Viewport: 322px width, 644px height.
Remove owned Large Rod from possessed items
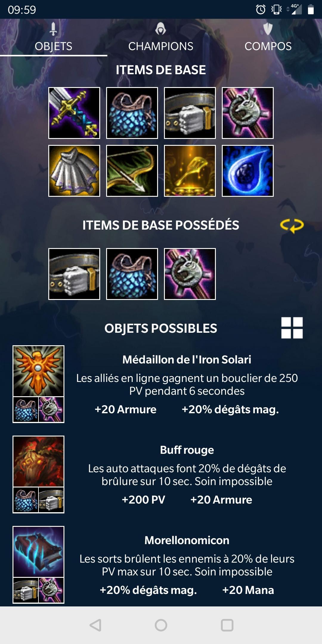[190, 274]
